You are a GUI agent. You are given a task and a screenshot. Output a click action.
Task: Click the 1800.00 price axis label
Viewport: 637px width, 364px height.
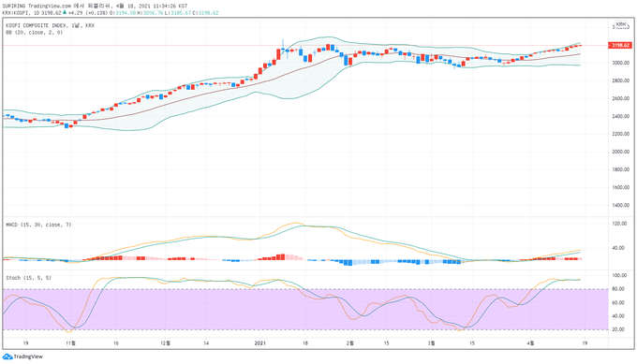coord(621,169)
